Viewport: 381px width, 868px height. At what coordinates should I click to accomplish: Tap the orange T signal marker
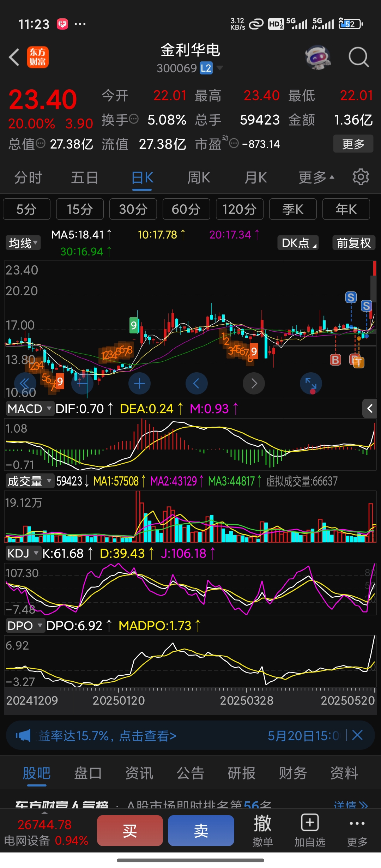358,362
